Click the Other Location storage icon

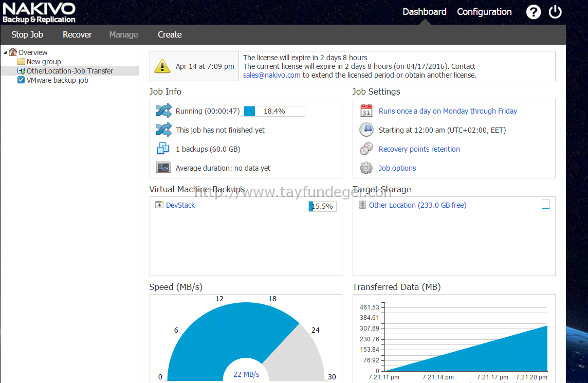(363, 205)
